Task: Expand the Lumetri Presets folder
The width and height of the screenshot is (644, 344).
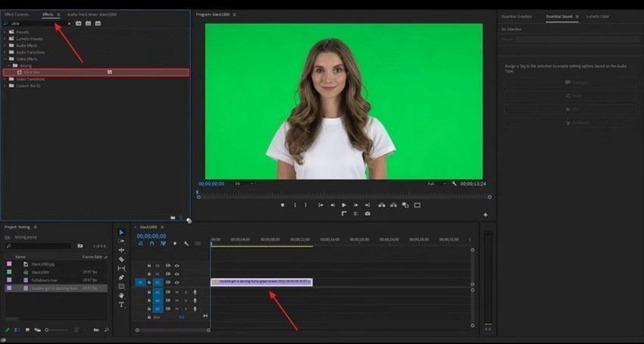Action: (x=5, y=39)
